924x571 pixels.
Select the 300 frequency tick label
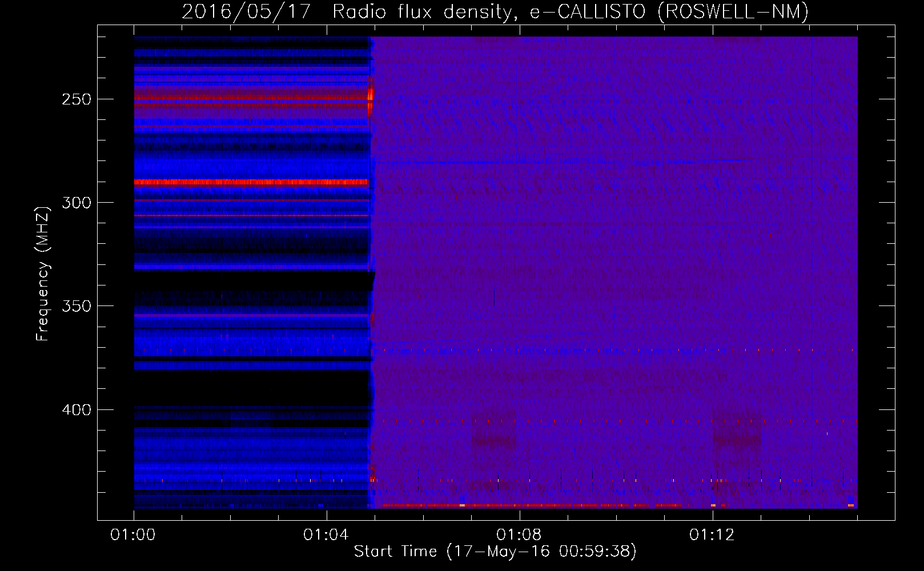click(77, 203)
